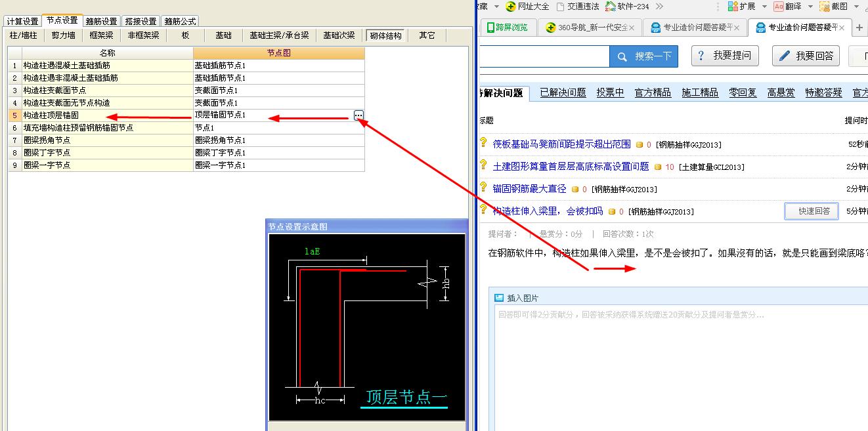Open the 特邀答疑 tab
Image resolution: width=868 pixels, height=431 pixels.
[x=823, y=92]
